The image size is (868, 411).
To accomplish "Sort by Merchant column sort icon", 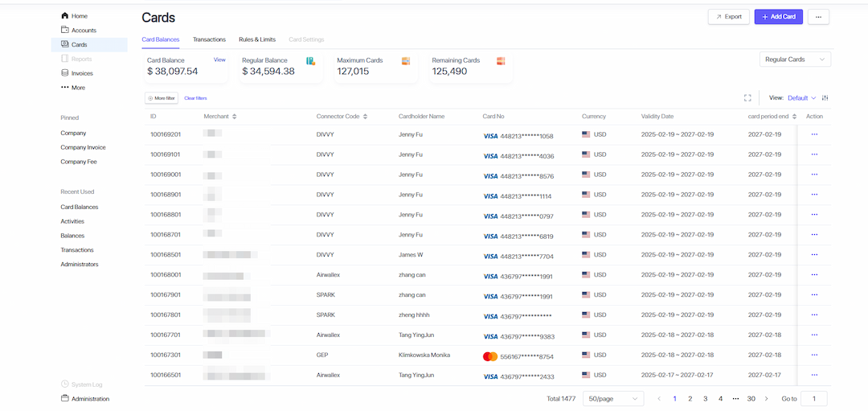I will coord(235,117).
